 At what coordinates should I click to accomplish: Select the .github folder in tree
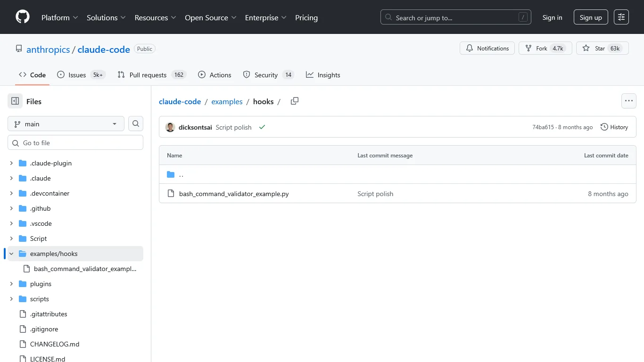point(40,208)
